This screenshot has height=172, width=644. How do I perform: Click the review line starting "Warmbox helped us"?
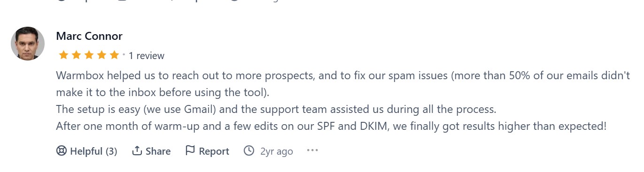coord(343,75)
